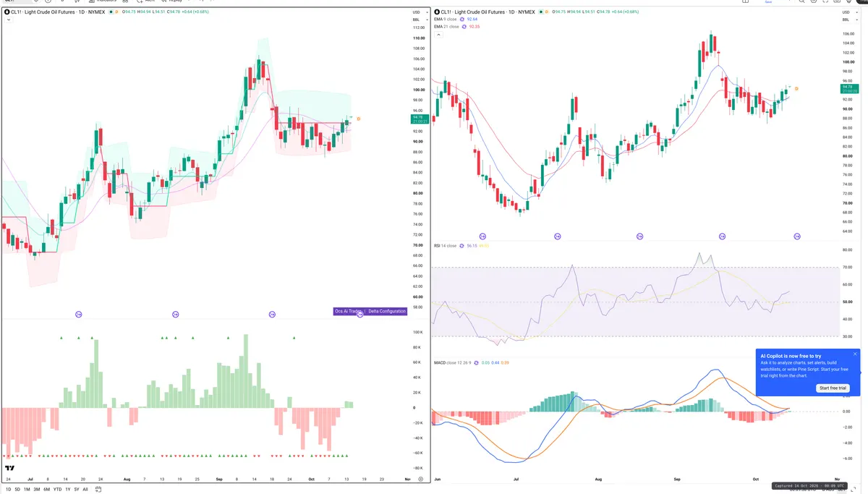This screenshot has height=494, width=868.
Task: Click the 92.64 EMA 9 value
Action: [x=474, y=20]
